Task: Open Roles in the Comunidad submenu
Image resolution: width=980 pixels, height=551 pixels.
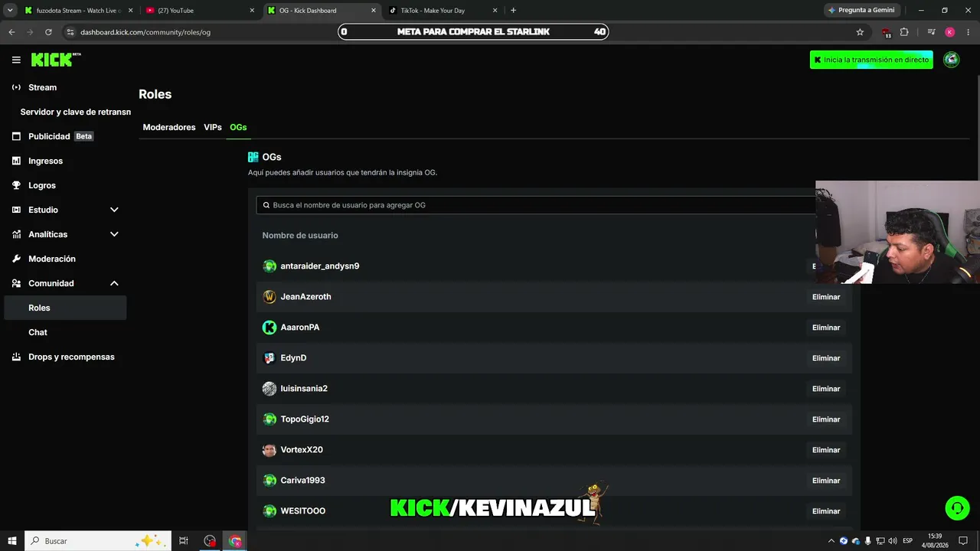Action: (66, 308)
